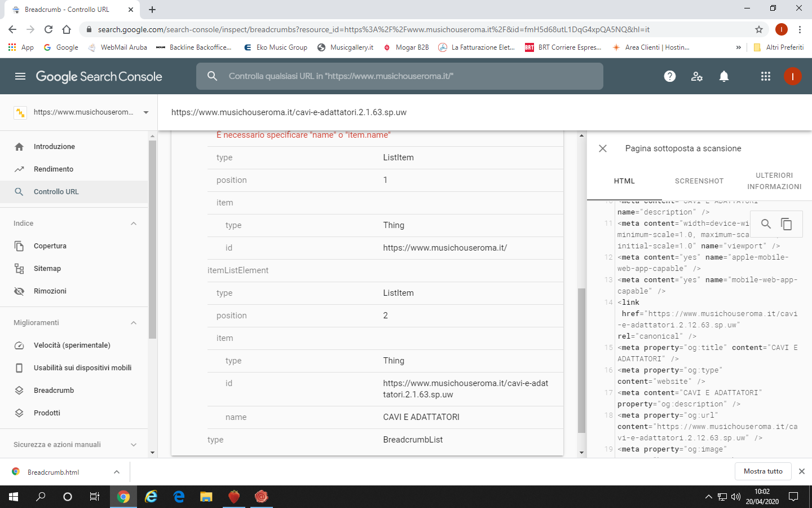This screenshot has width=812, height=508.
Task: Open the Google apps grid
Action: click(766, 76)
